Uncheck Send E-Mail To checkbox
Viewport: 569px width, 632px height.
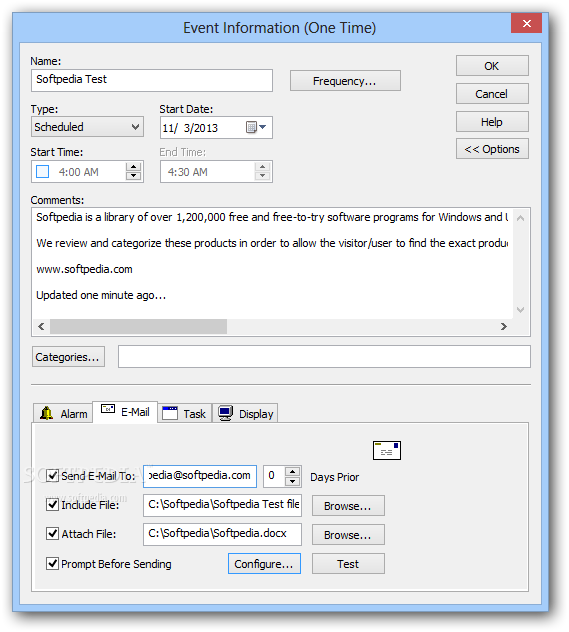click(52, 476)
